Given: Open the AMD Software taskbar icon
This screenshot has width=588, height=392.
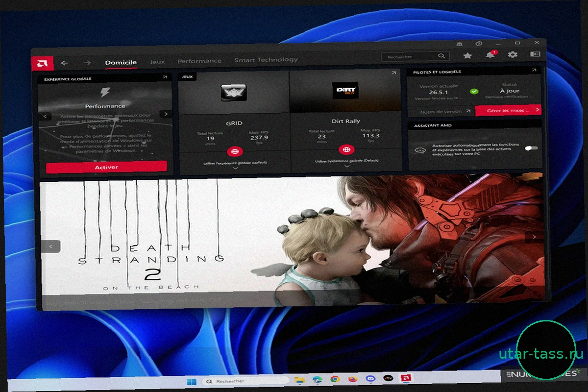Looking at the screenshot, I should tap(406, 378).
